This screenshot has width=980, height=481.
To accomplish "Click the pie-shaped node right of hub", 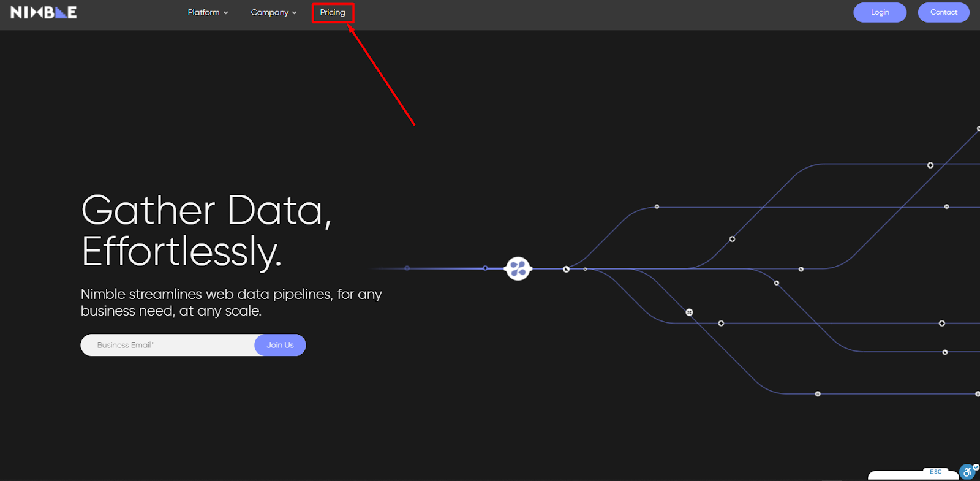I will [566, 269].
